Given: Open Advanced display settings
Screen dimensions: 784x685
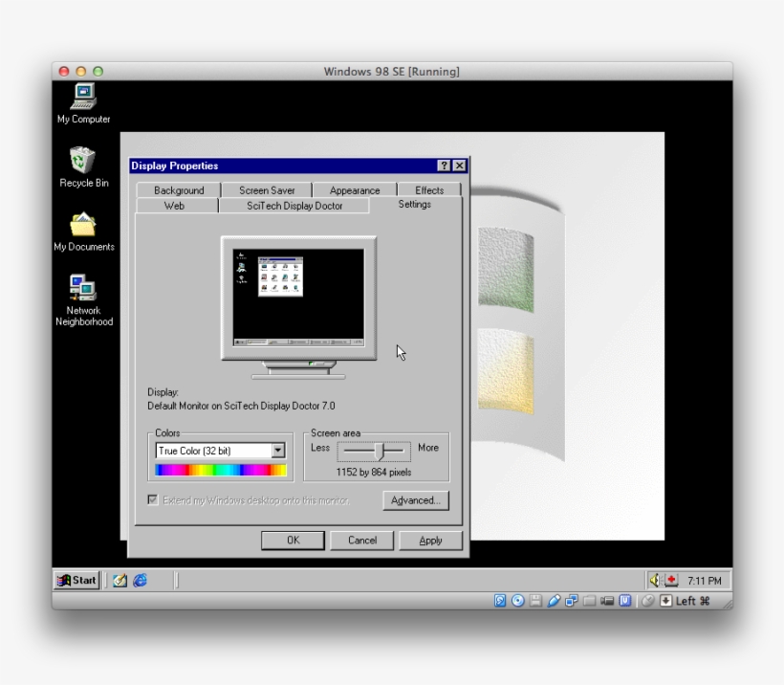Looking at the screenshot, I should click(416, 500).
